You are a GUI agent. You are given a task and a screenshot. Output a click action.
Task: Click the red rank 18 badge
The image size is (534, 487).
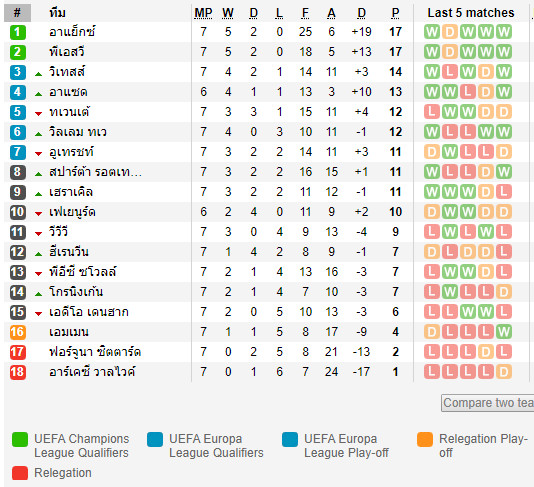(17, 372)
